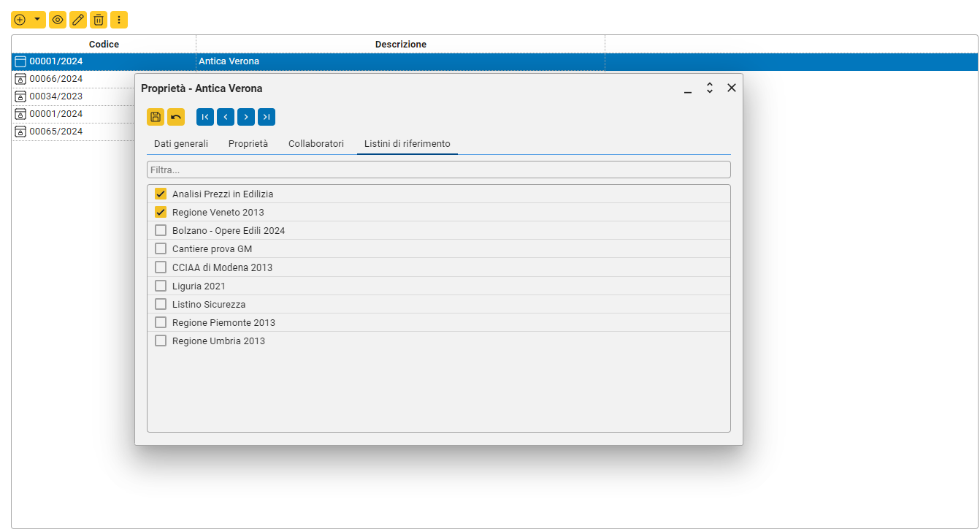Click the trash delete icon
This screenshot has width=980, height=532.
pyautogui.click(x=99, y=20)
